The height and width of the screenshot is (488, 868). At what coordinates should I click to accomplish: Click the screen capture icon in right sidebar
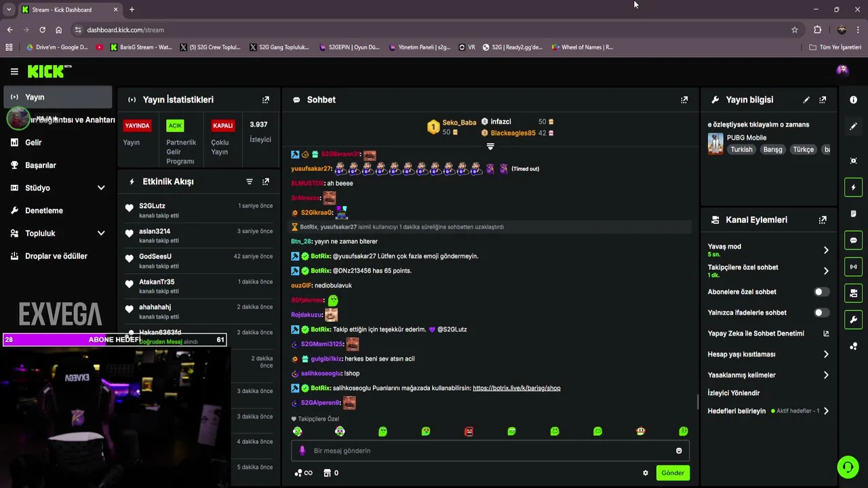click(854, 161)
